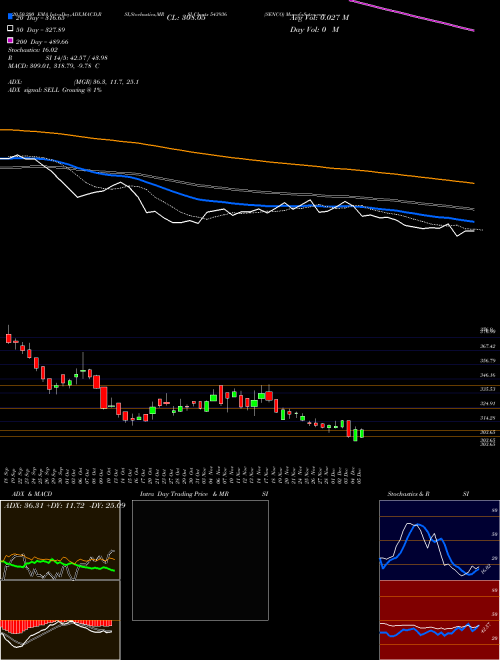
Task: Click the last green candlestick on chart
Action: coord(362,434)
